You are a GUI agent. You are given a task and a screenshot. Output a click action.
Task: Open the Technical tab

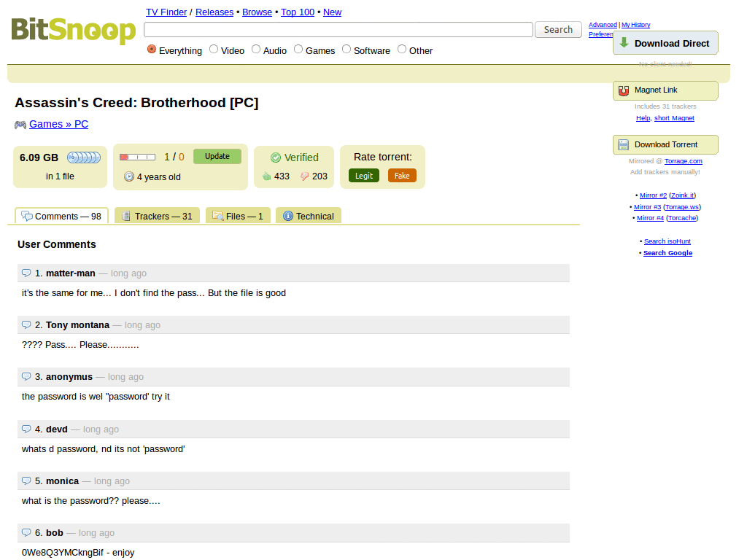tap(309, 216)
